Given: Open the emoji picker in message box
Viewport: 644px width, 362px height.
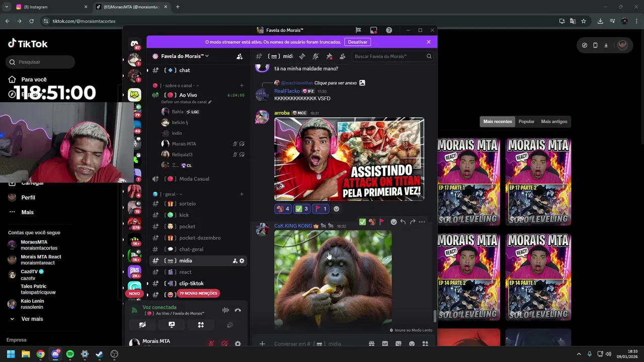Looking at the screenshot, I should [x=412, y=344].
